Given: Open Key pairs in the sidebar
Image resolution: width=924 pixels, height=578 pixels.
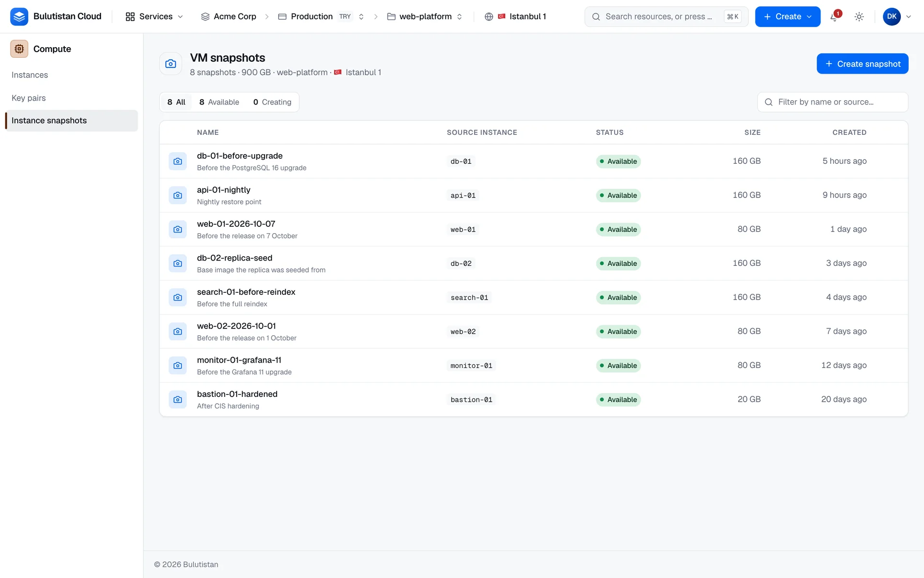Looking at the screenshot, I should coord(71,98).
